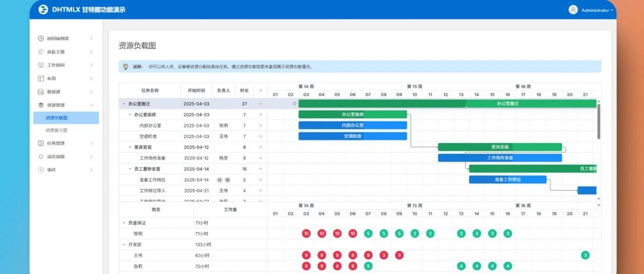Screen dimensions: 644x274
Task: Click the 任务名称 column header
Action: [150, 91]
